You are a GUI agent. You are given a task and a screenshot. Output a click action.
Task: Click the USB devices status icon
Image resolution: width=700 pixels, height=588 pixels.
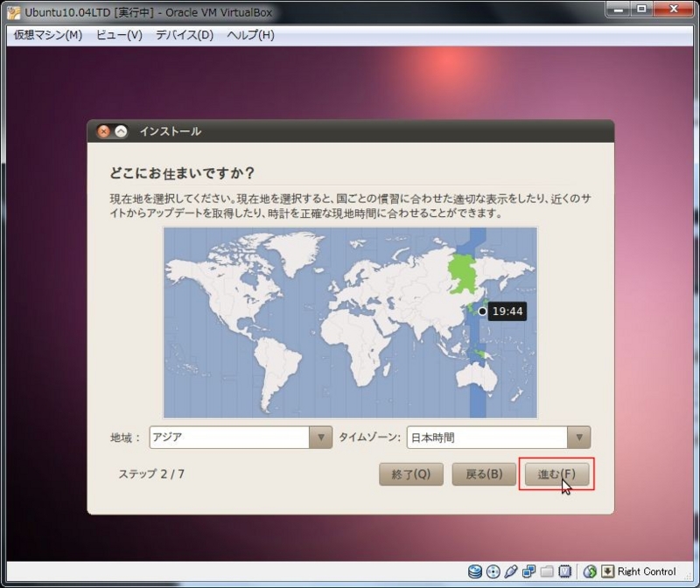pyautogui.click(x=511, y=571)
